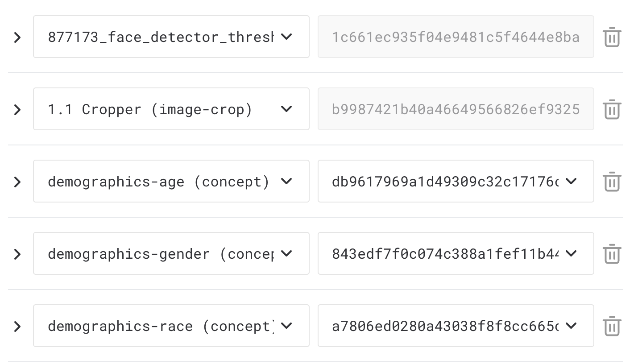Expand the demographics-gender row chevron
This screenshot has width=638, height=364.
(x=17, y=254)
